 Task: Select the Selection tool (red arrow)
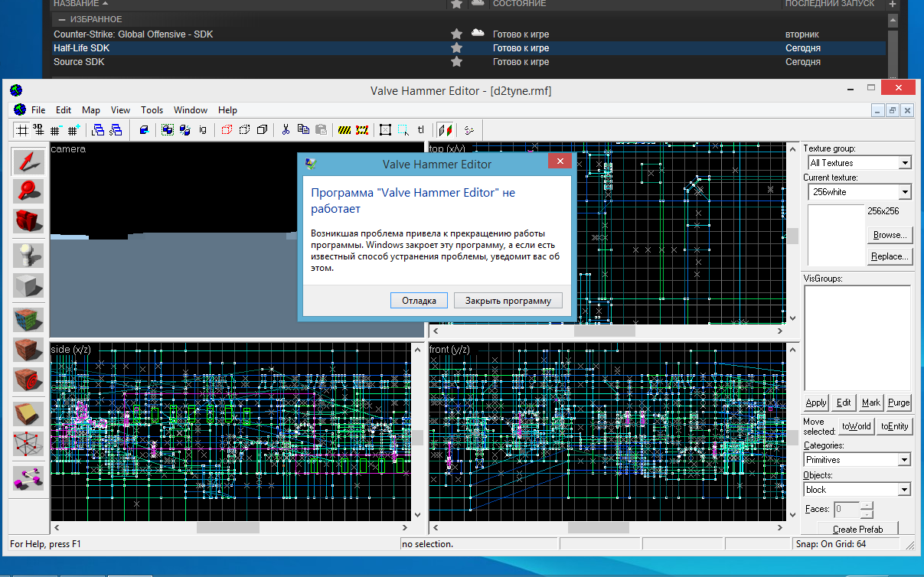point(28,162)
